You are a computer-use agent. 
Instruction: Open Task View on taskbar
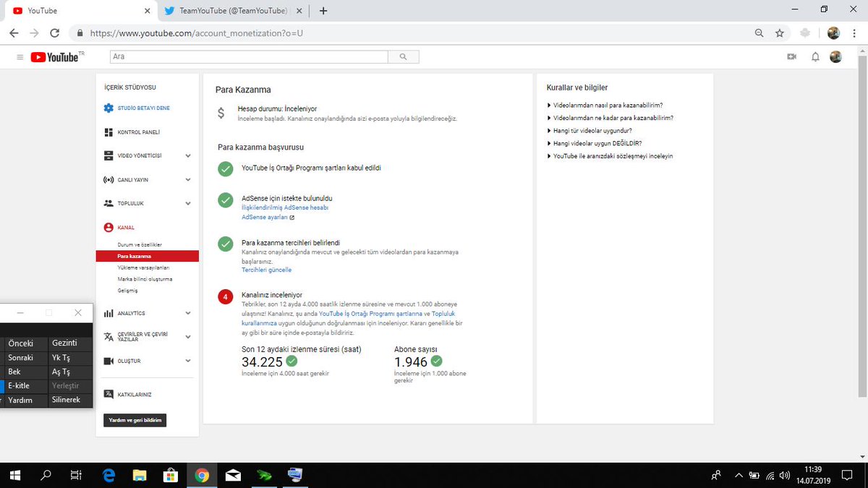click(75, 475)
